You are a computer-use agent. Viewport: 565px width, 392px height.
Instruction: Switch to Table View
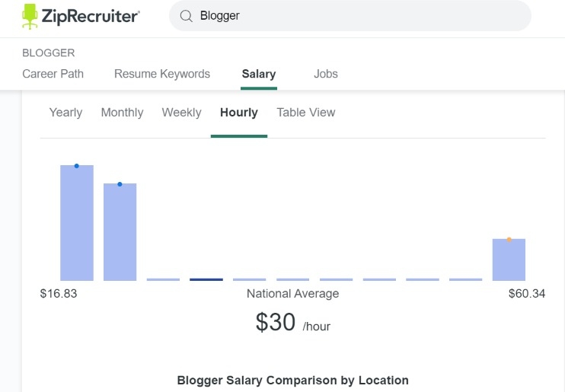point(306,113)
